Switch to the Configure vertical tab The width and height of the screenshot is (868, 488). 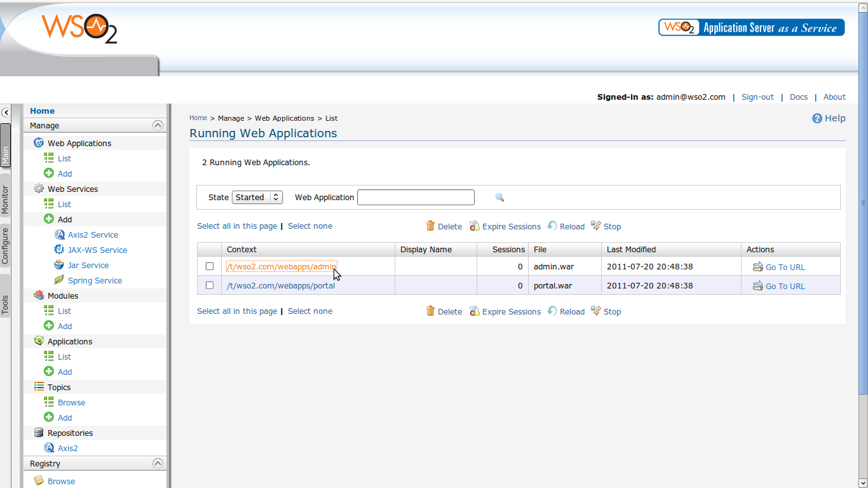click(x=5, y=245)
